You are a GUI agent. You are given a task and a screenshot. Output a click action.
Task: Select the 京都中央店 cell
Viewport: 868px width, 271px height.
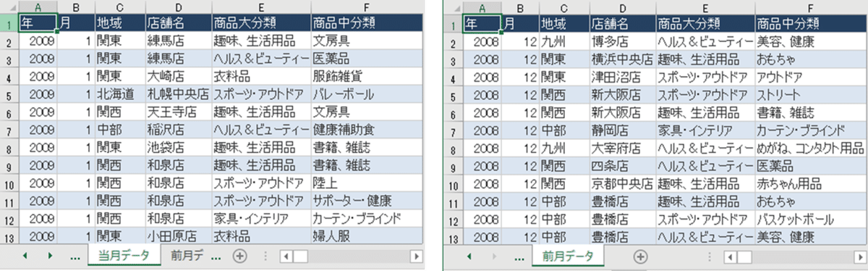point(622,183)
